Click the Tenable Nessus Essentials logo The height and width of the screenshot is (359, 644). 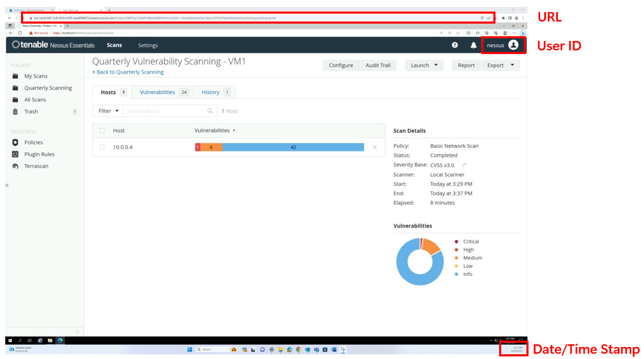[52, 45]
